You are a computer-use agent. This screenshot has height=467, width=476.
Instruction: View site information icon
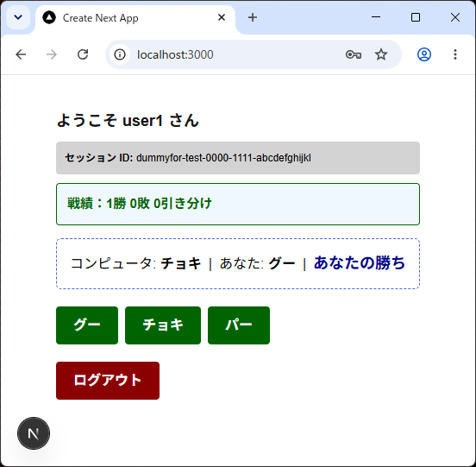click(120, 54)
